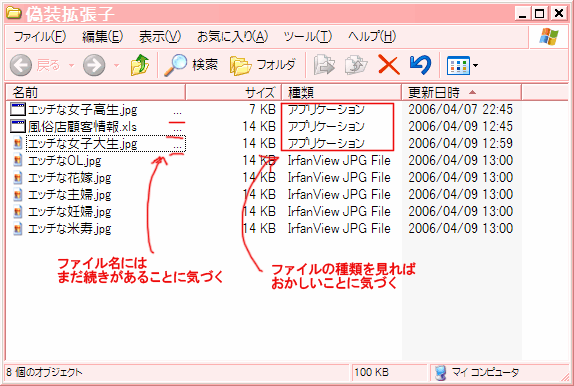Open the 編集(E) menu
This screenshot has width=574, height=386.
(102, 36)
